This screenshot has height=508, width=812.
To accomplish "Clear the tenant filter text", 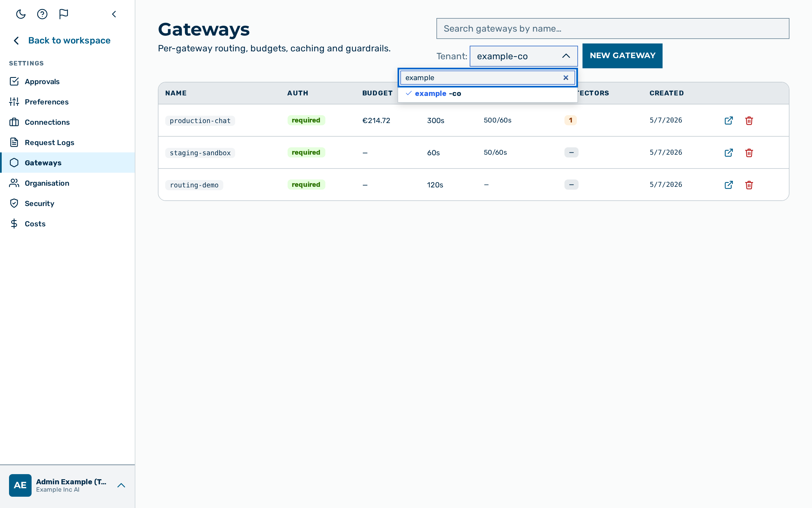I will click(x=566, y=78).
